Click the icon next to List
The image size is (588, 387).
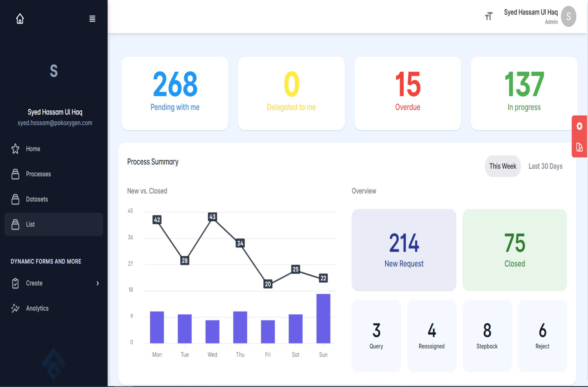click(15, 224)
